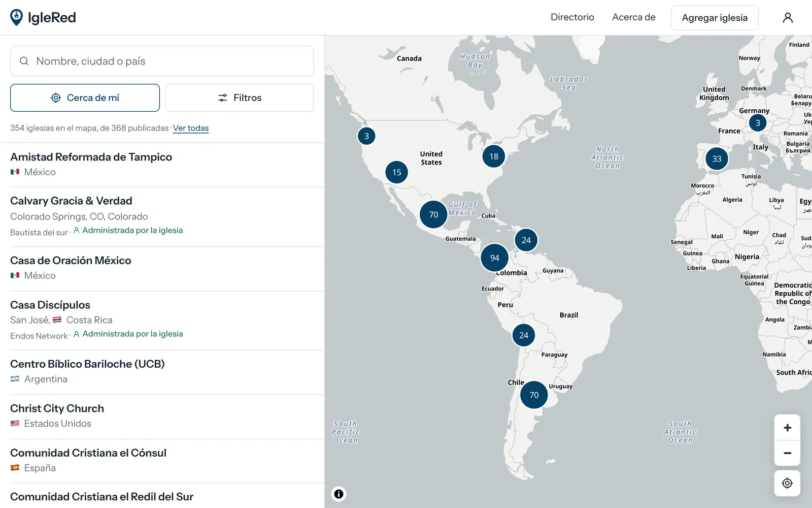Click the cluster marker 3 on the US west coast
812x508 pixels.
[x=366, y=136]
